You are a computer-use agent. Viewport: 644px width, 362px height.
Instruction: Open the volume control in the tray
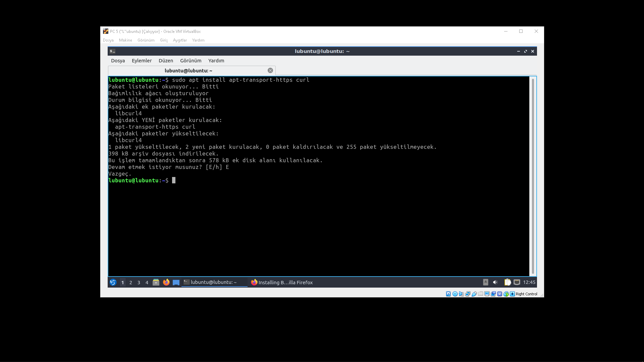point(495,283)
